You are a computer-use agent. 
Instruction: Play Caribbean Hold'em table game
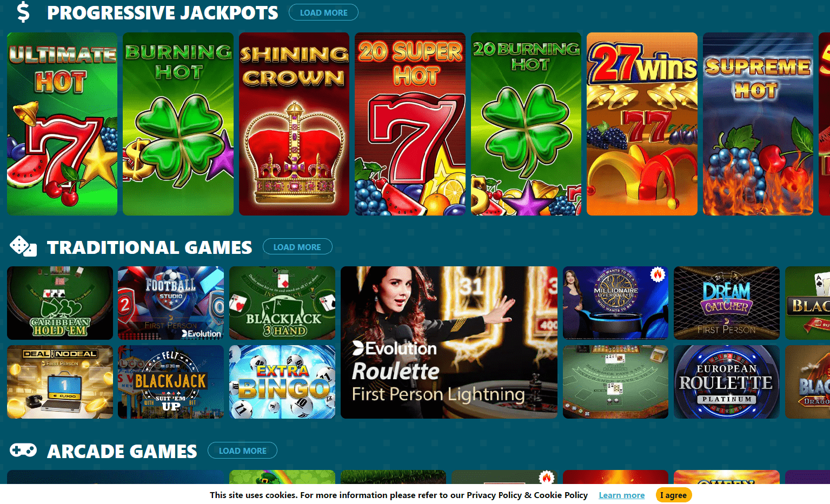60,303
